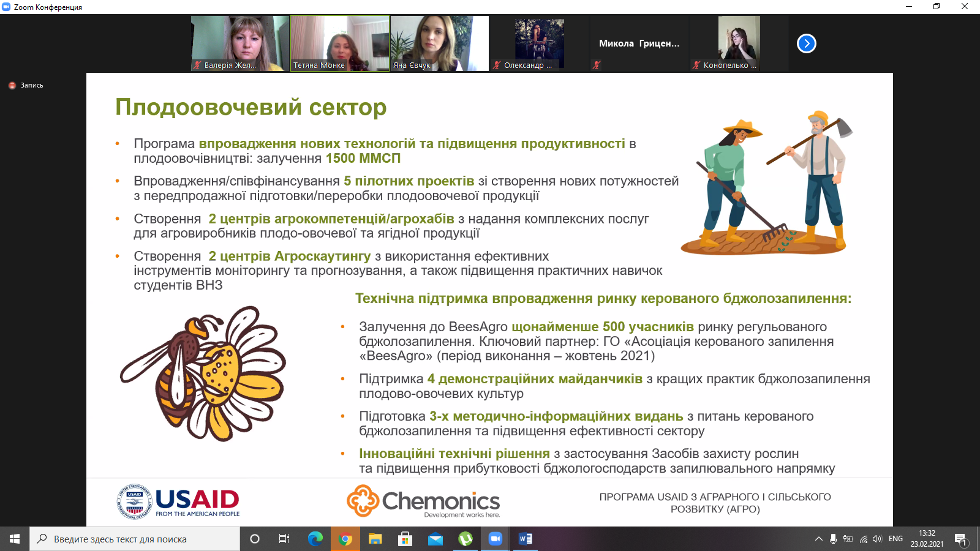Select Микола Грицен... participant tile

pos(639,43)
